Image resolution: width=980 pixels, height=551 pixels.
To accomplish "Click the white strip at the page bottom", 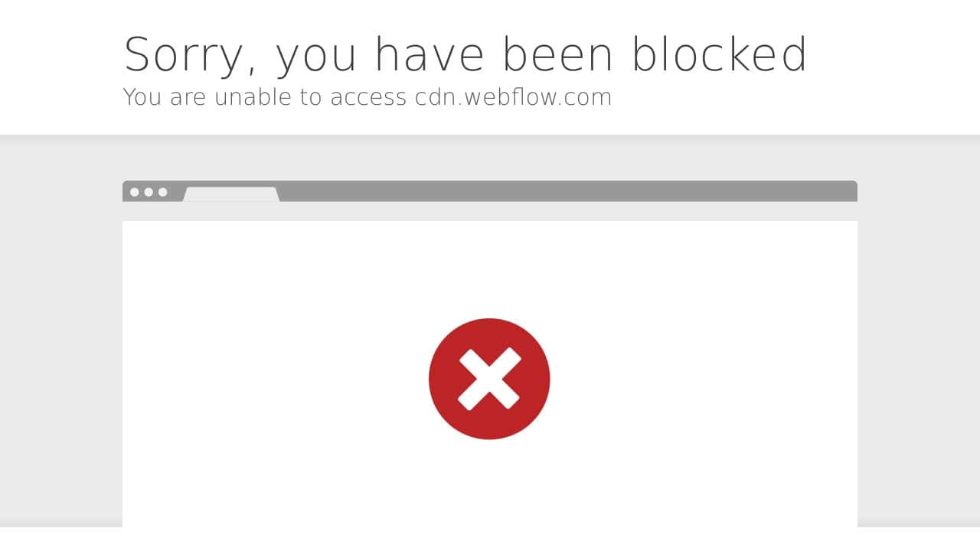I will [x=490, y=539].
